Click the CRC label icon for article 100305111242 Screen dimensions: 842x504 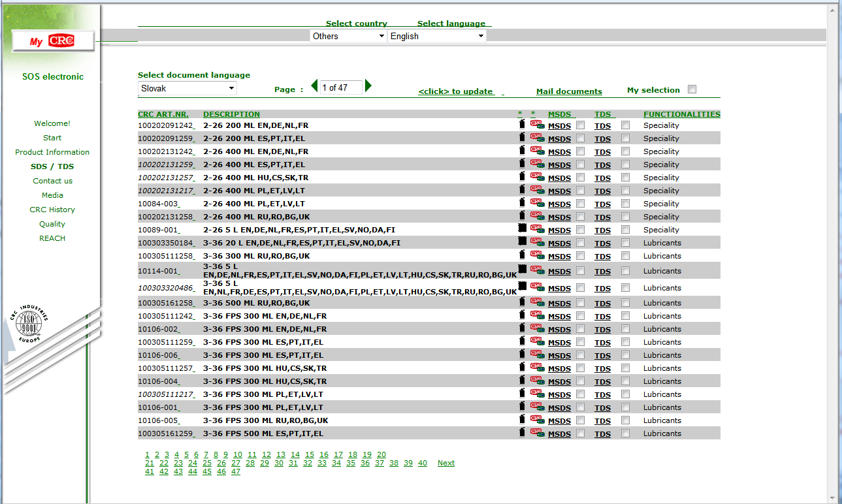point(537,315)
